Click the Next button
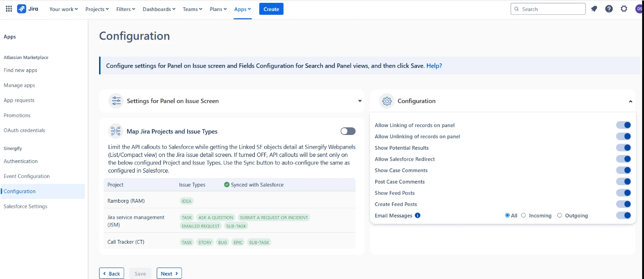This screenshot has height=279, width=644. click(169, 273)
